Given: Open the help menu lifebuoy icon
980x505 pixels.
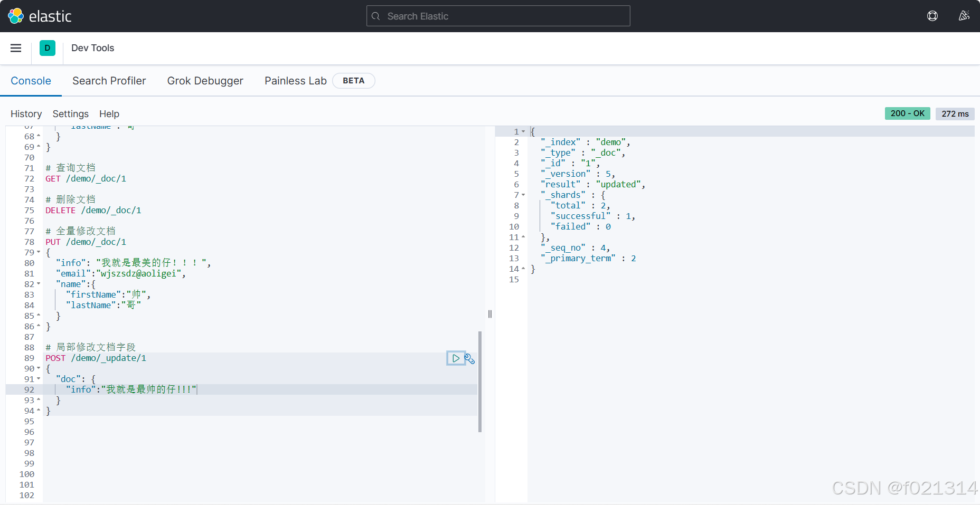Looking at the screenshot, I should coord(932,16).
